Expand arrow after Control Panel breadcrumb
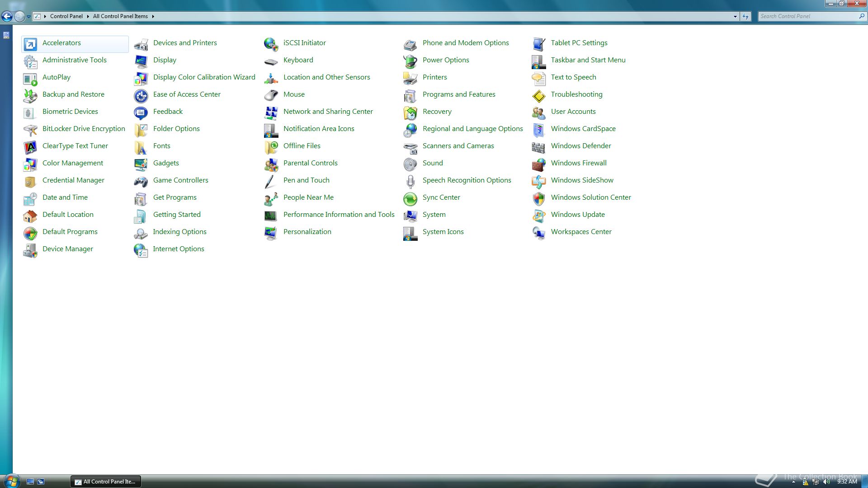The height and width of the screenshot is (488, 868). point(88,16)
